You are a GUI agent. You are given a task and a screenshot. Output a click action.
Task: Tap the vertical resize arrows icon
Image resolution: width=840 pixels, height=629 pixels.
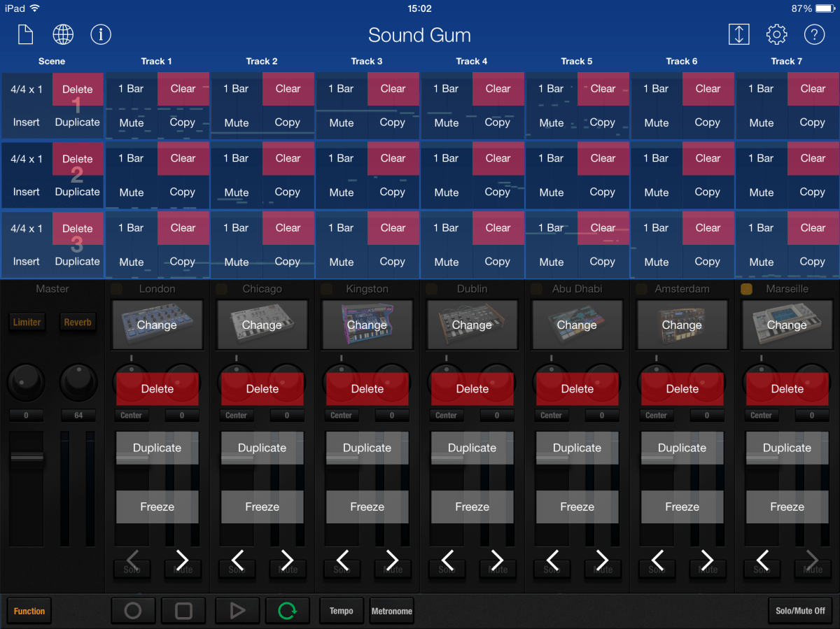738,34
